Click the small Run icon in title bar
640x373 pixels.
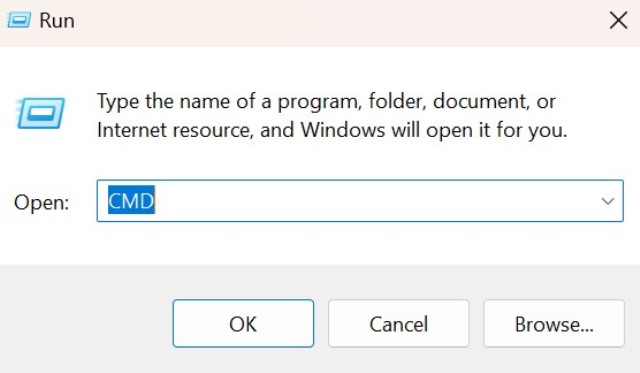19,20
